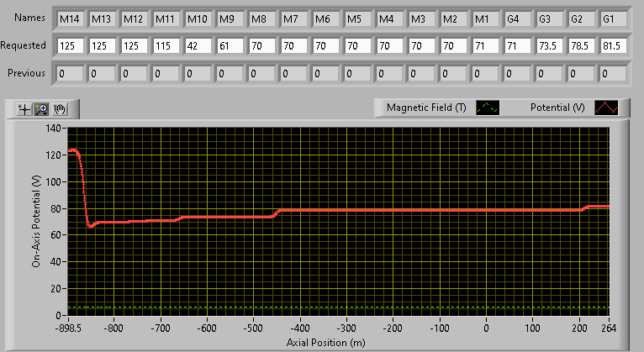Click the 140 y-axis maximum label
This screenshot has width=644, height=352.
[53, 129]
